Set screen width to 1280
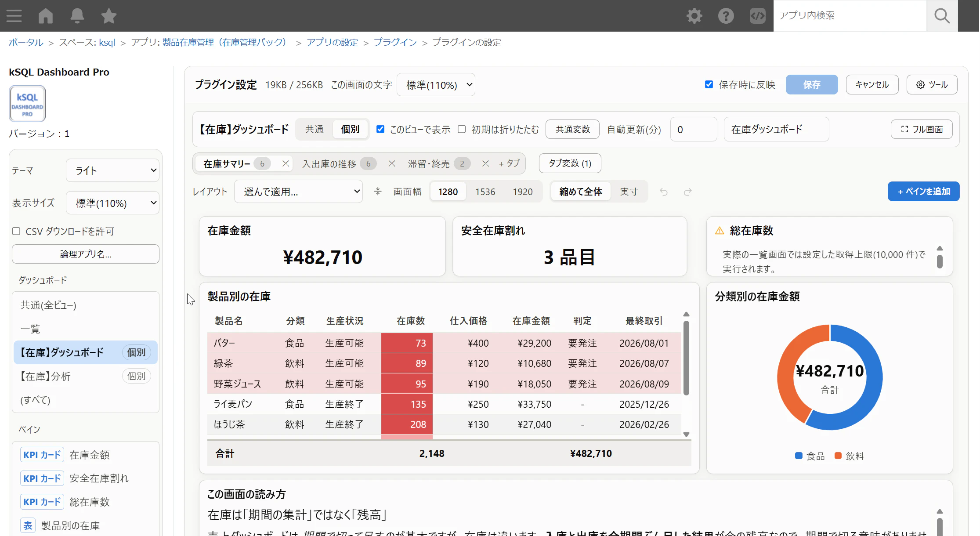Image resolution: width=980 pixels, height=536 pixels. point(448,192)
